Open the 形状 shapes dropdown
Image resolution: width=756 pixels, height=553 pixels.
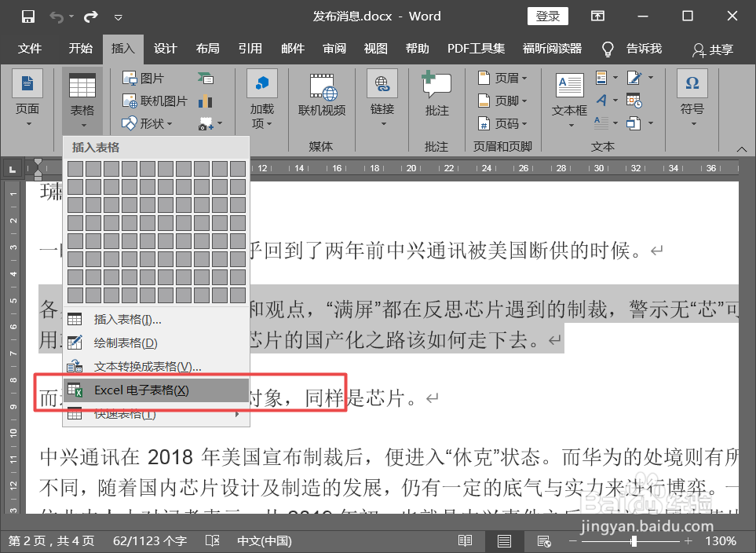pos(148,123)
